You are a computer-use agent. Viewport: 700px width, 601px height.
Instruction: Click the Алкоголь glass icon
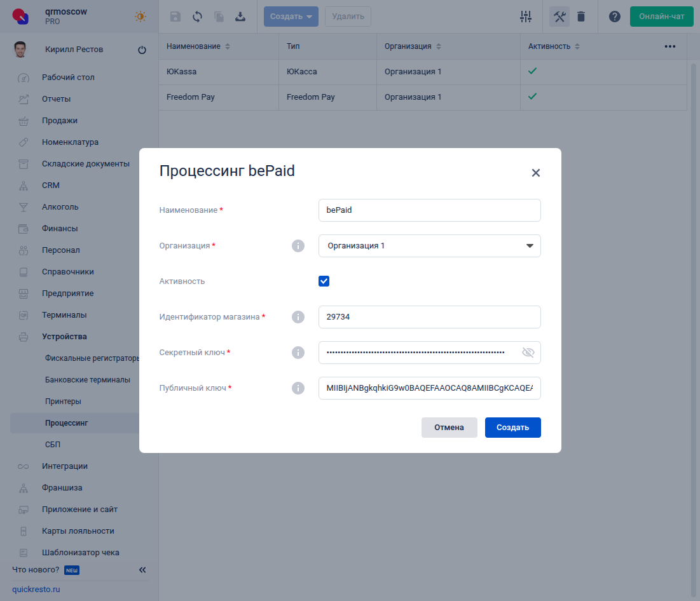click(24, 207)
